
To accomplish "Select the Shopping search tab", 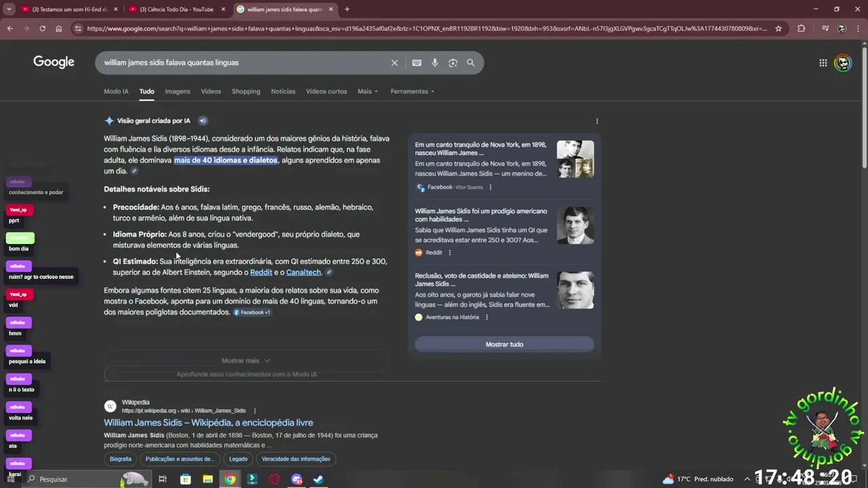I will coord(246,91).
